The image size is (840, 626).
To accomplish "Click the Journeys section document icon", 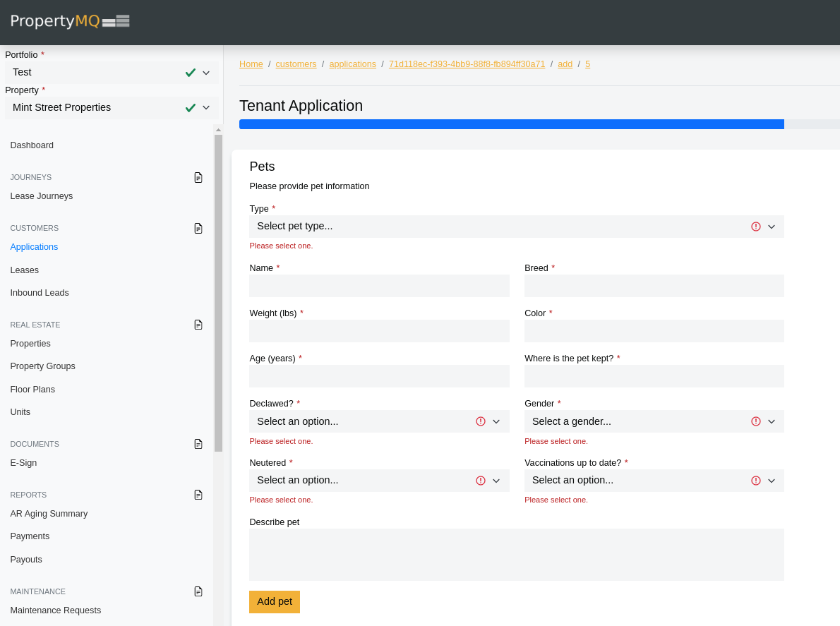I will click(198, 177).
